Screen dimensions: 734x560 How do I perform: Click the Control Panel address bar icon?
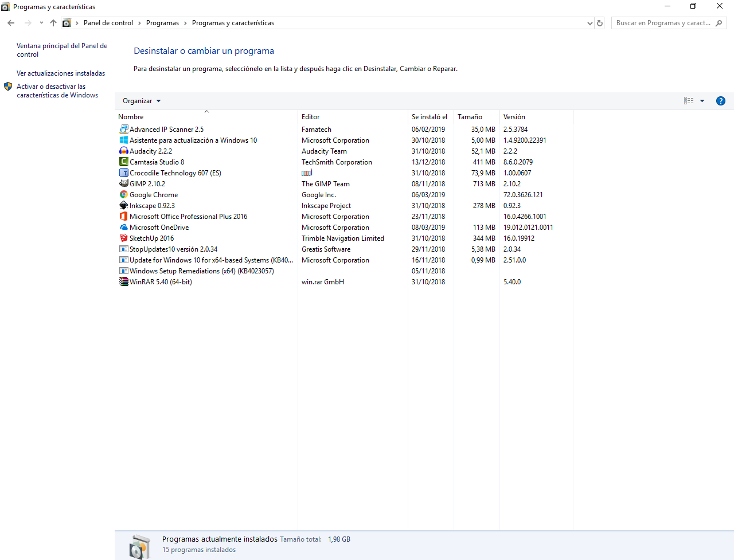(x=67, y=23)
